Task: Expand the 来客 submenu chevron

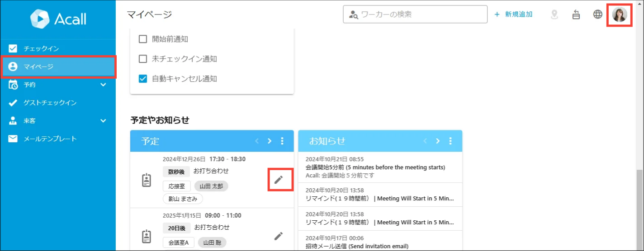Action: (x=103, y=121)
